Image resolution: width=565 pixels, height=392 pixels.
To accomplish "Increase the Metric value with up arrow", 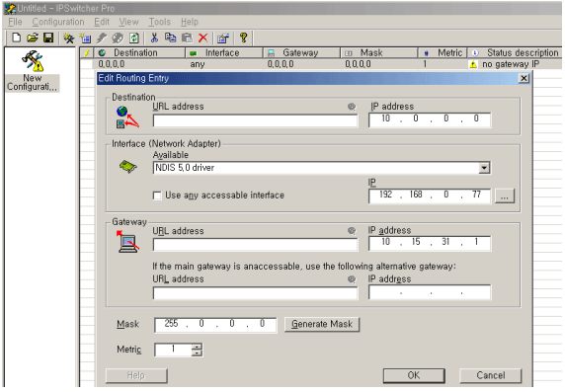I will point(197,347).
